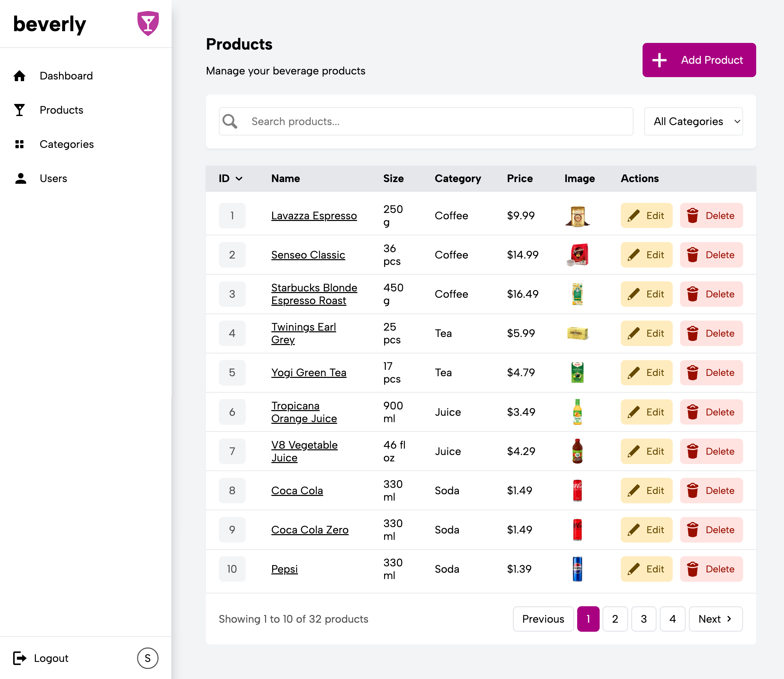The image size is (784, 679).
Task: Delete Starbucks Blonde Espresso Roast
Action: (x=711, y=294)
